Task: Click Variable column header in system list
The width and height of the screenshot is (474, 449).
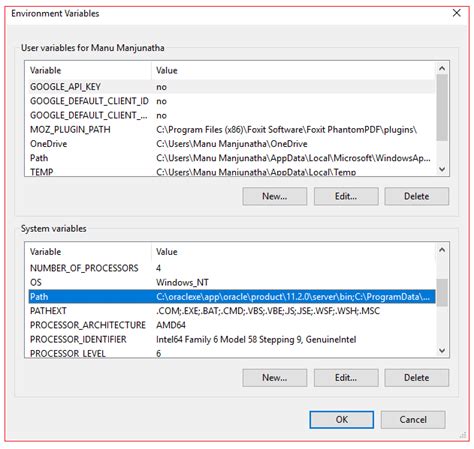Action: coord(88,252)
